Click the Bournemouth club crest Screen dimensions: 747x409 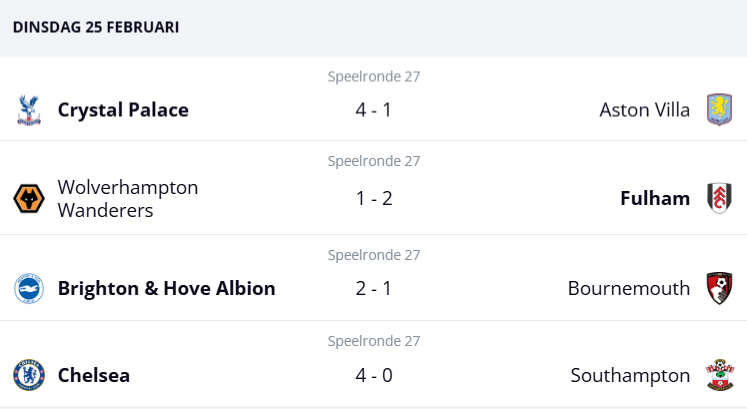719,289
